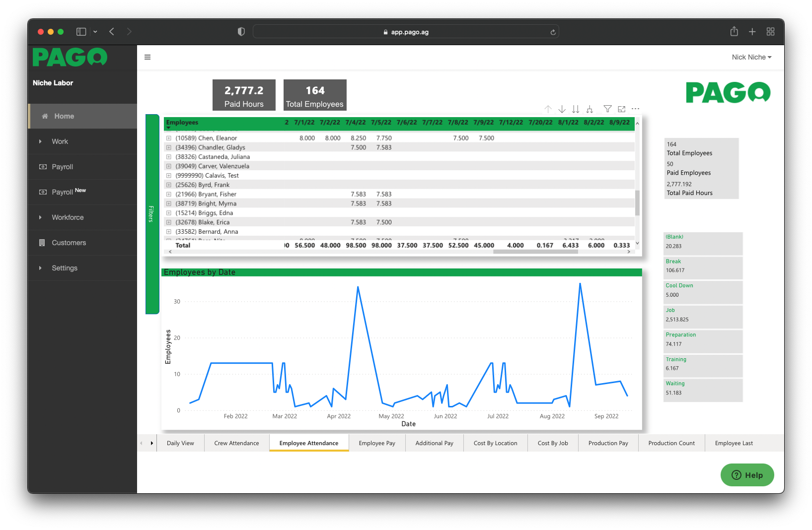Click the green Help button
Viewport: 812px width, 530px height.
(747, 475)
